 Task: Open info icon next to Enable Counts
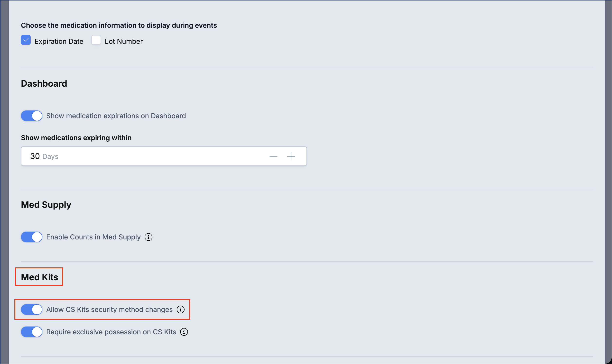pos(148,237)
